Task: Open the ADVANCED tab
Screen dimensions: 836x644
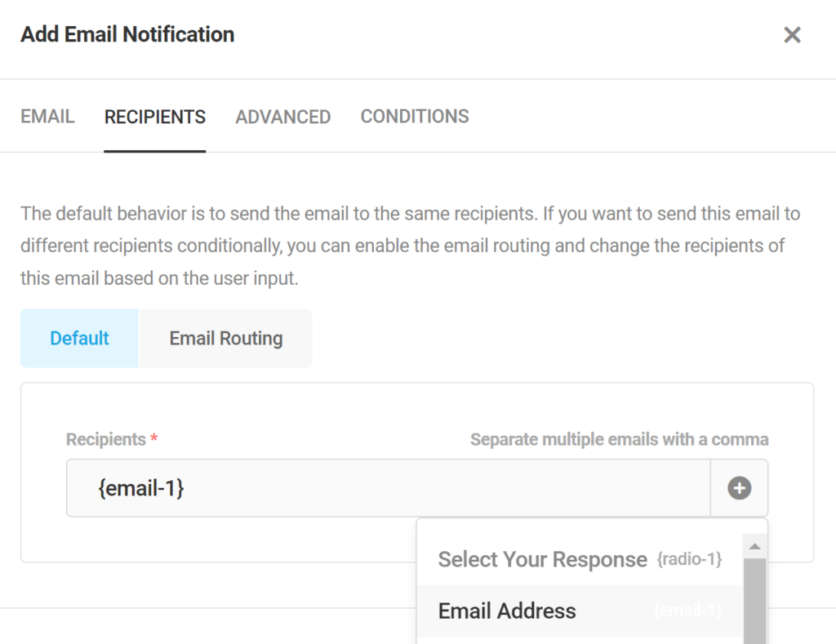Action: (x=282, y=117)
